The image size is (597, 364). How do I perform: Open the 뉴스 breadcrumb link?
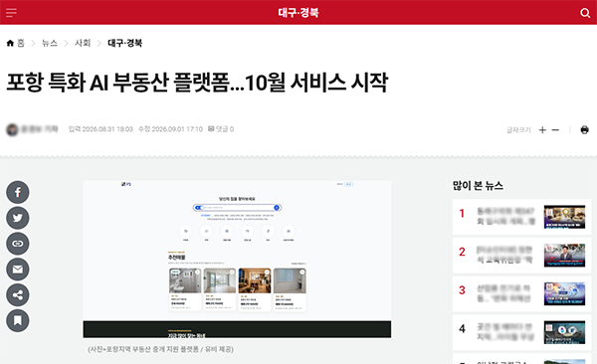50,43
